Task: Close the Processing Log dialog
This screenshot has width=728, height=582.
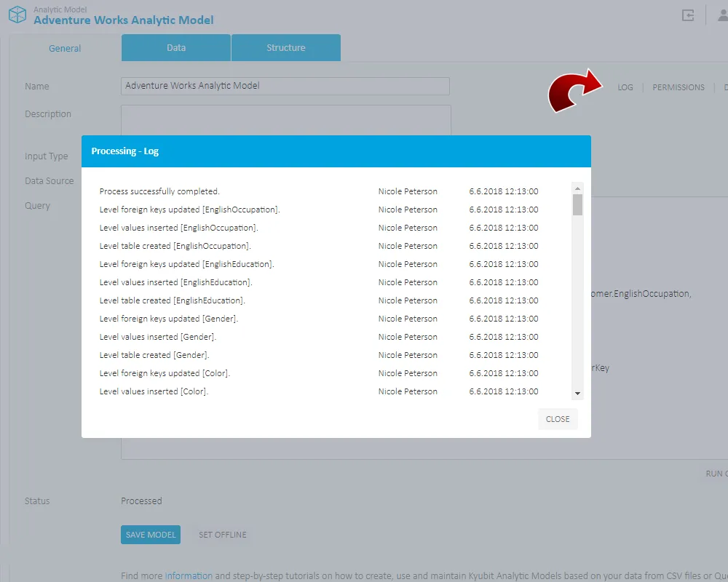Action: [558, 419]
